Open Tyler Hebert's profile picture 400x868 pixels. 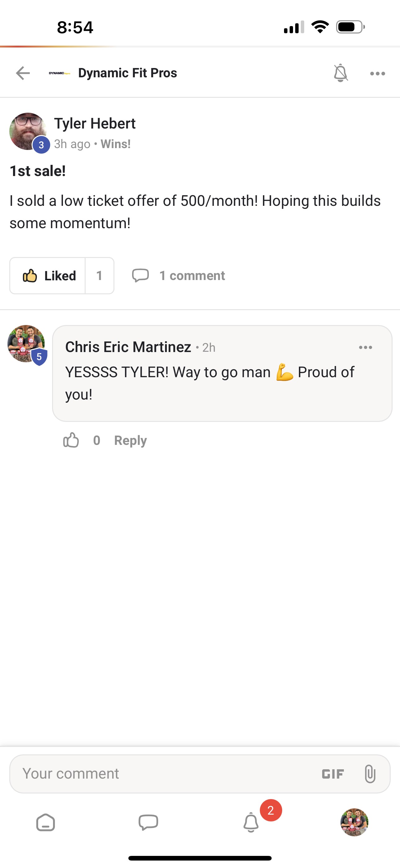28,131
